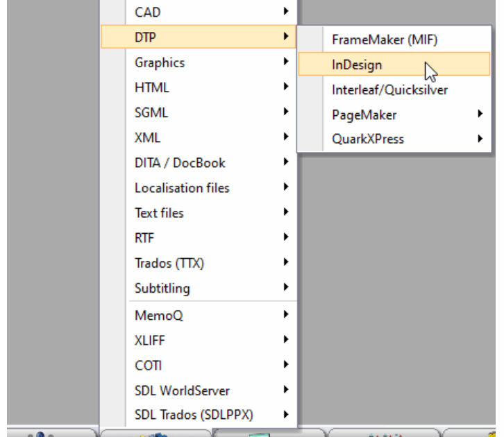Open the Trados (TTX) submenu
This screenshot has width=504, height=437.
(199, 263)
